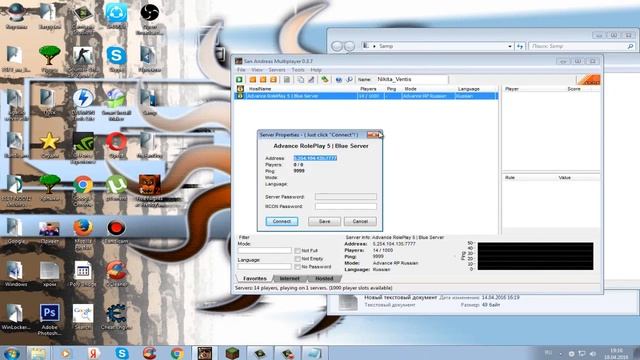Click the Refresh Server toolbar icon
The image size is (640, 360).
point(273,80)
